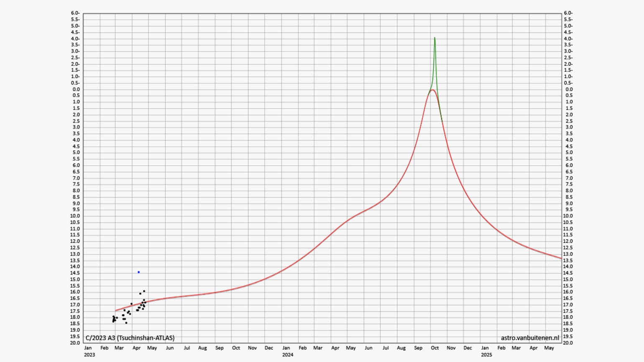Image resolution: width=644 pixels, height=362 pixels.
Task: Click the C/2023 A3 (Tsuchinshan-ATLAS) chart title
Action: point(130,338)
